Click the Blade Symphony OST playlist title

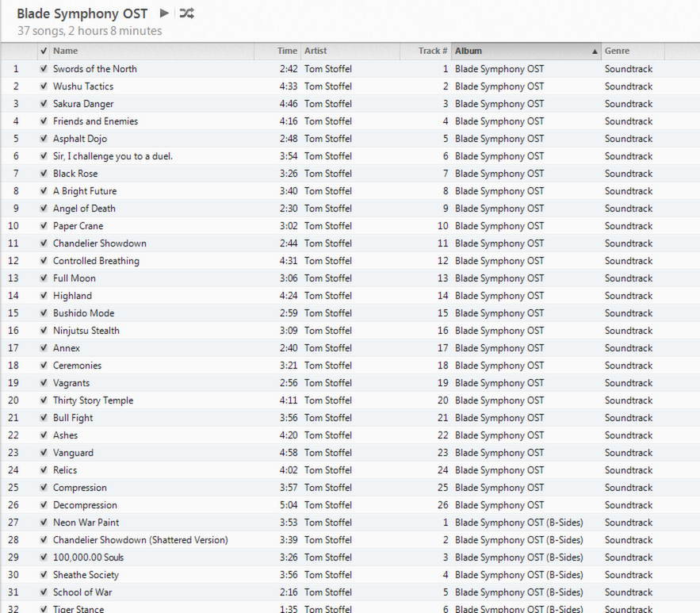pos(82,13)
